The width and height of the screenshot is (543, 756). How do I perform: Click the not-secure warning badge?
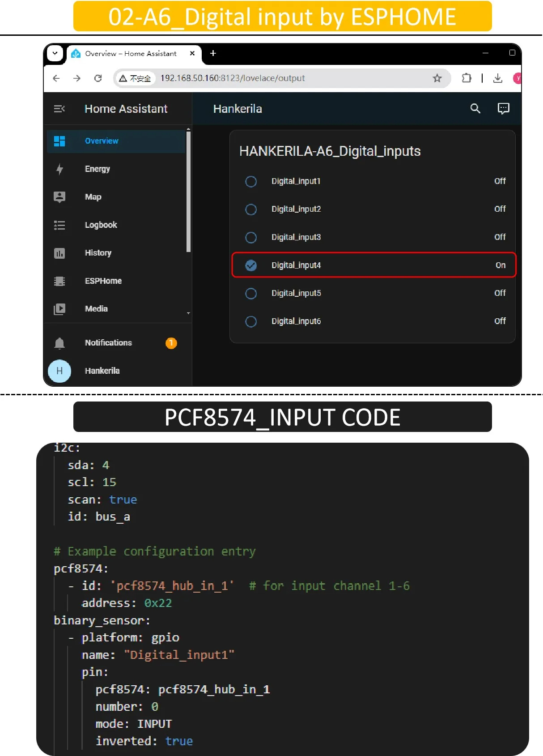(135, 78)
